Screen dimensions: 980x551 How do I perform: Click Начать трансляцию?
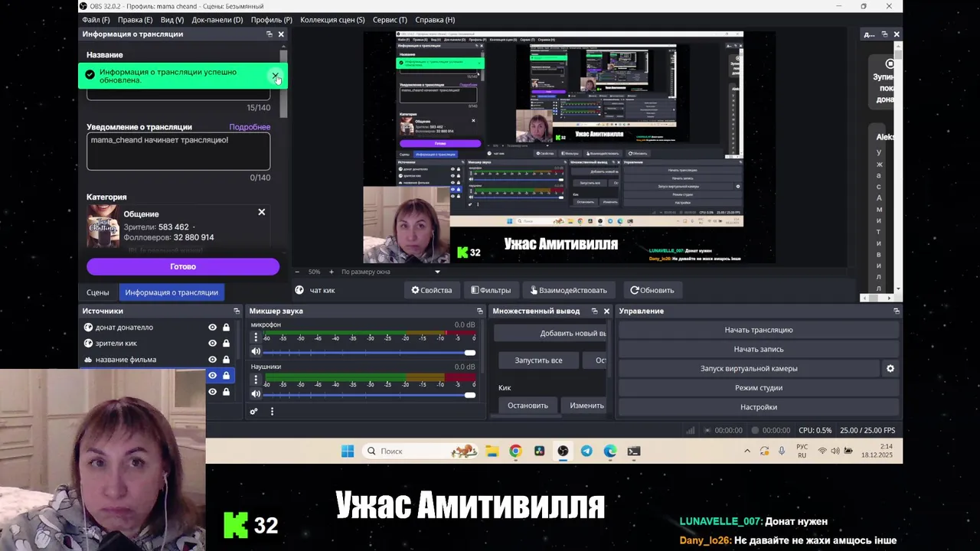pos(759,330)
